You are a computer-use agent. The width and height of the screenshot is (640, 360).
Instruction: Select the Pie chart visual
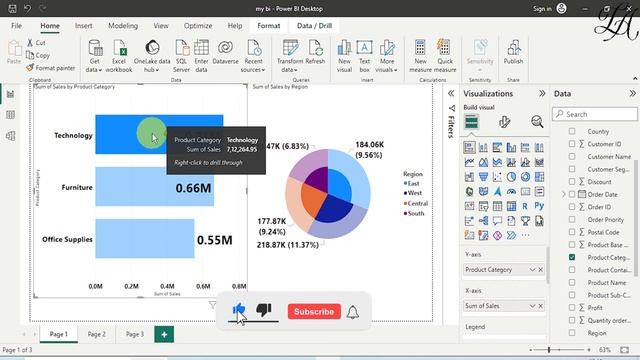tap(511, 177)
